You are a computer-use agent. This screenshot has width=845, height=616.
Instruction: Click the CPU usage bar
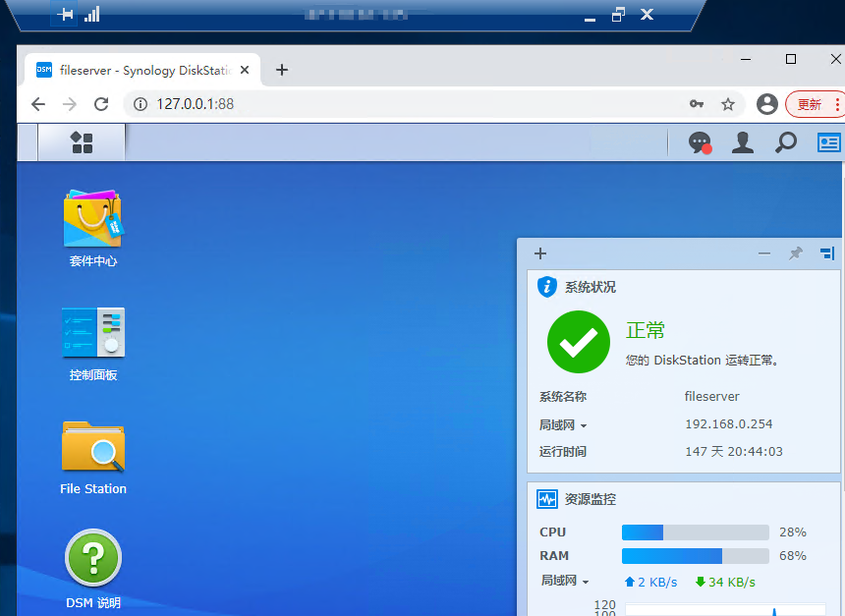click(x=696, y=532)
